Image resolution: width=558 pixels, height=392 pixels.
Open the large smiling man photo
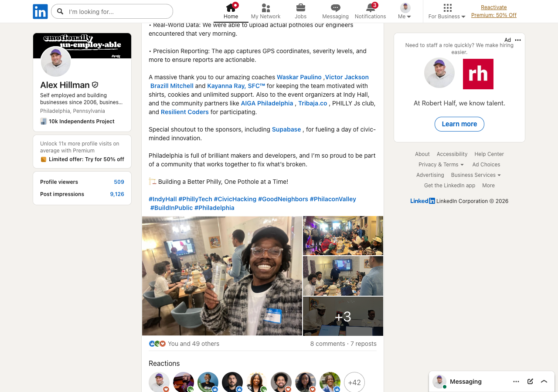click(x=222, y=276)
